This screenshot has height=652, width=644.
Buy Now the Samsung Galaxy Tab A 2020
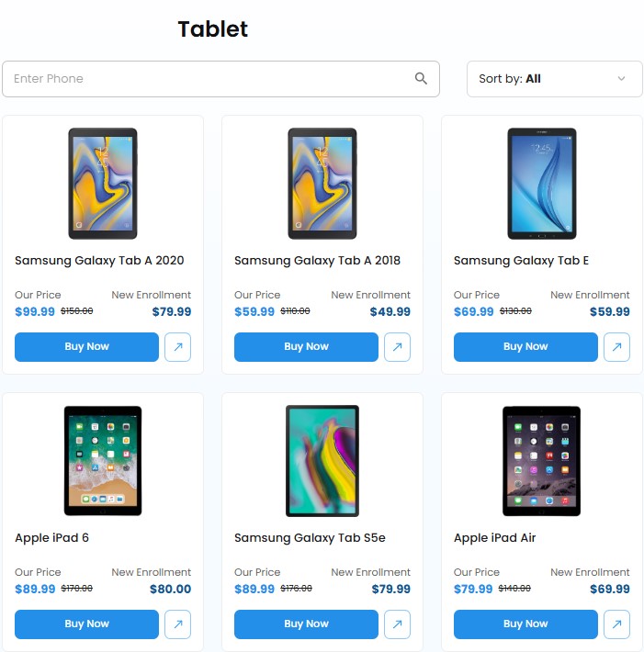86,347
